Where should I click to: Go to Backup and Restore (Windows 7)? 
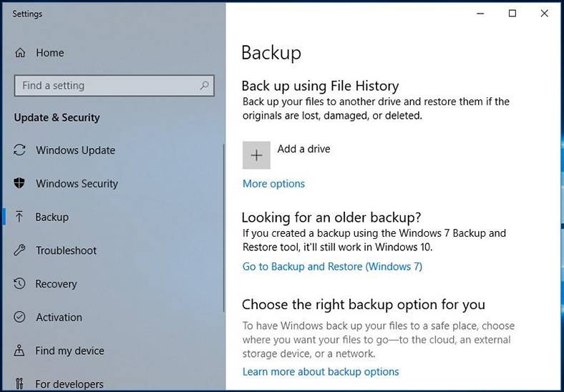(332, 267)
